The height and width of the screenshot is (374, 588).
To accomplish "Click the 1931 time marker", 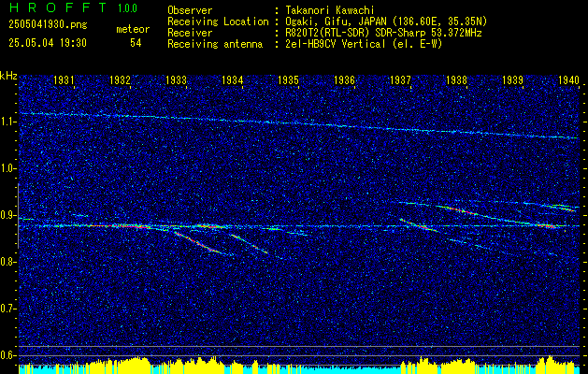I will point(64,79).
